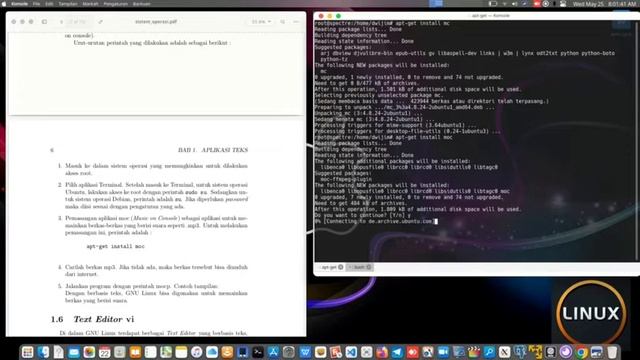The image size is (640, 360).
Task: Click the page number field in PDF viewer
Action: (77, 22)
